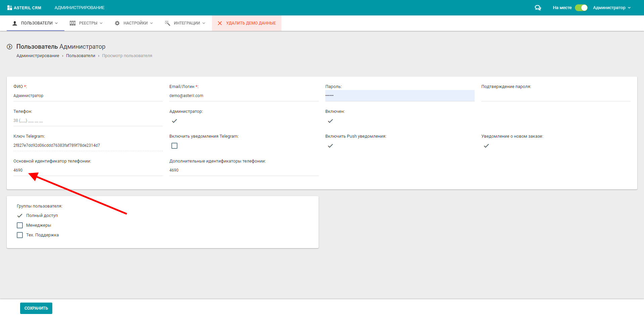Click the user silhouette icon in Пользователи

pyautogui.click(x=15, y=23)
